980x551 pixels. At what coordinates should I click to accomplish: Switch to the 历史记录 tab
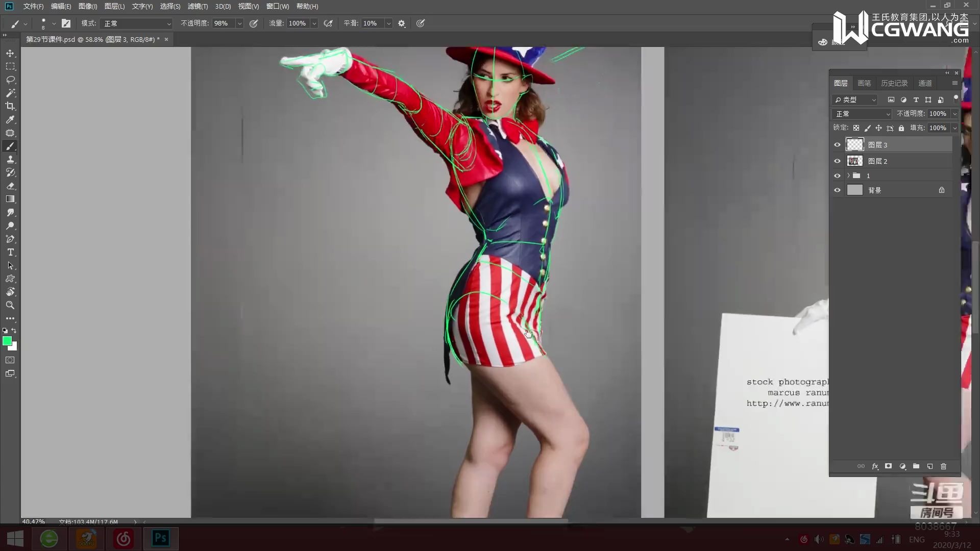(x=894, y=83)
